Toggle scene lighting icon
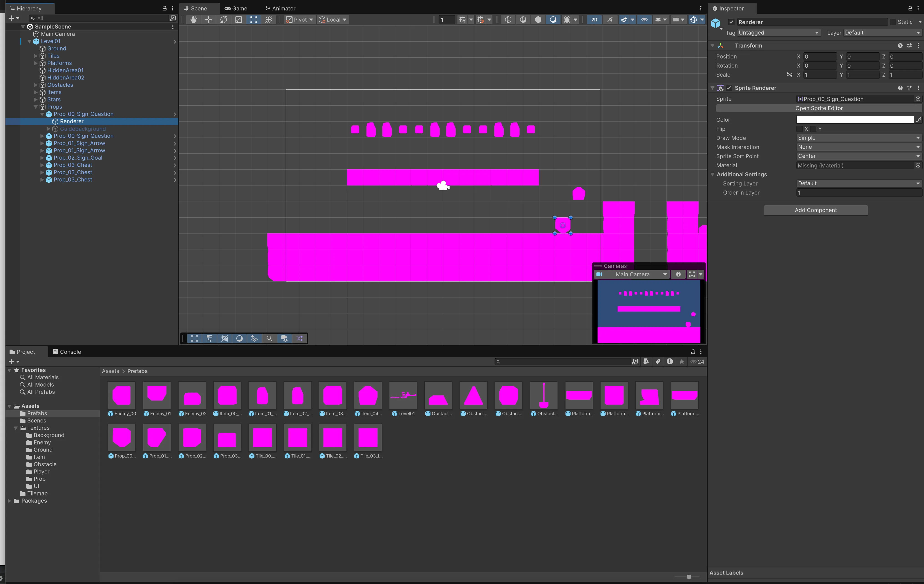This screenshot has height=584, width=924. [x=610, y=20]
